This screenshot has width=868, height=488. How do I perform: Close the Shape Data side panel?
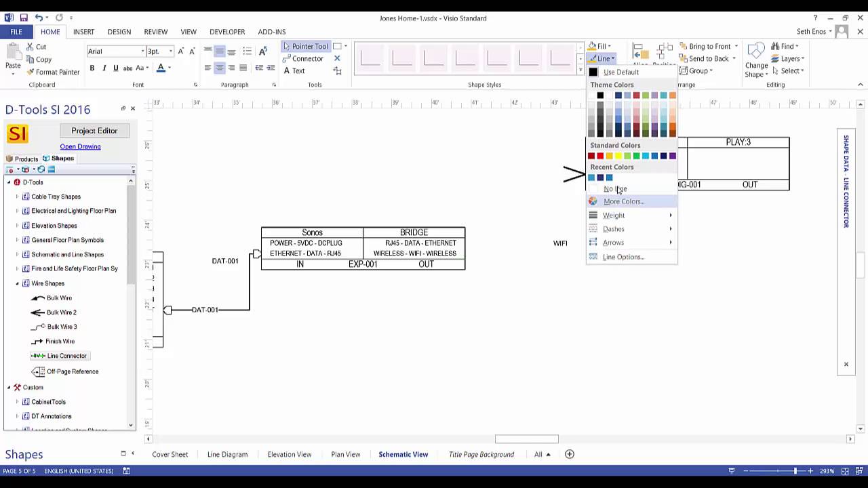(x=846, y=365)
